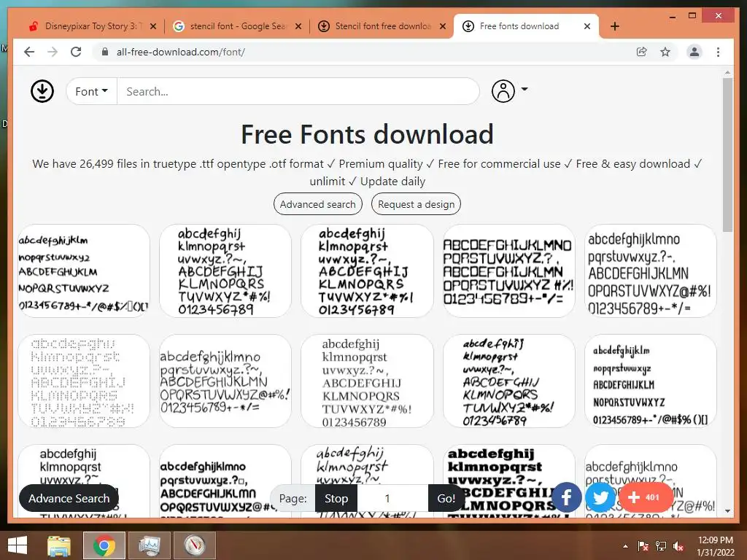Open the Font category dropdown
The width and height of the screenshot is (747, 560).
tap(91, 91)
